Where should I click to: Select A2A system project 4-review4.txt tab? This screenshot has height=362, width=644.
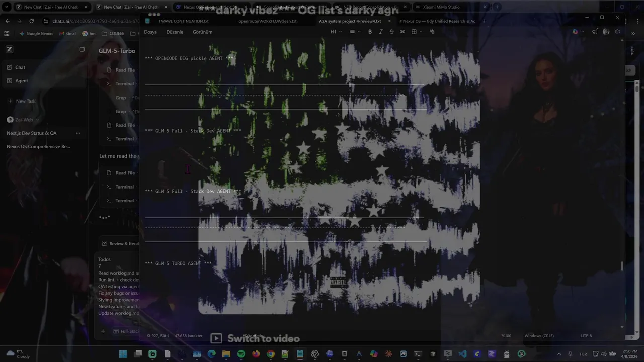coord(350,21)
